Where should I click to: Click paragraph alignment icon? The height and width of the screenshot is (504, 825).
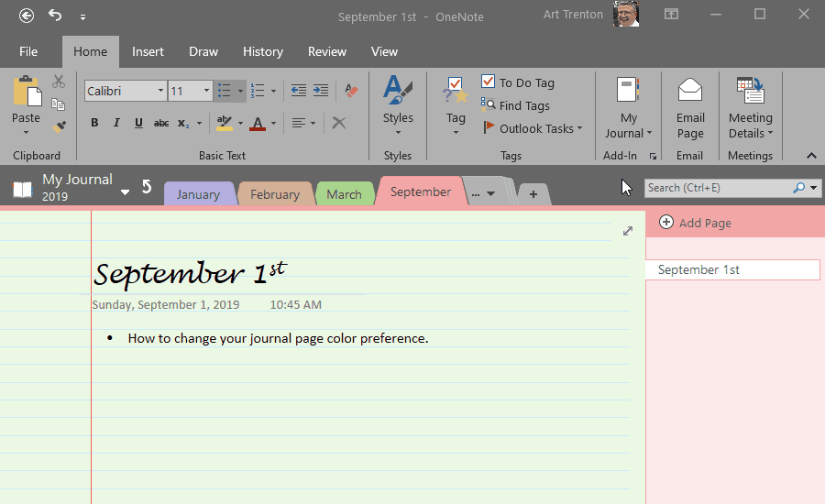pos(298,123)
